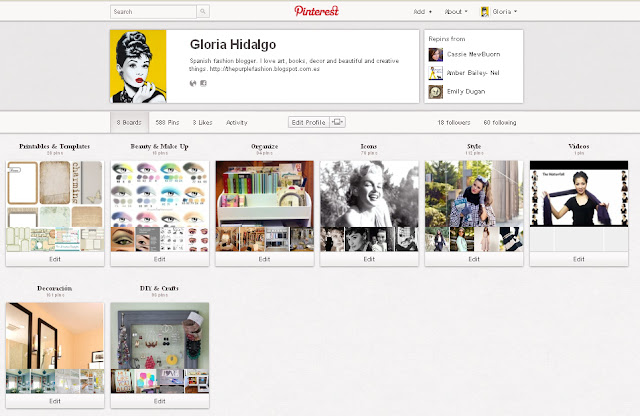Open the Videos board title

579,146
